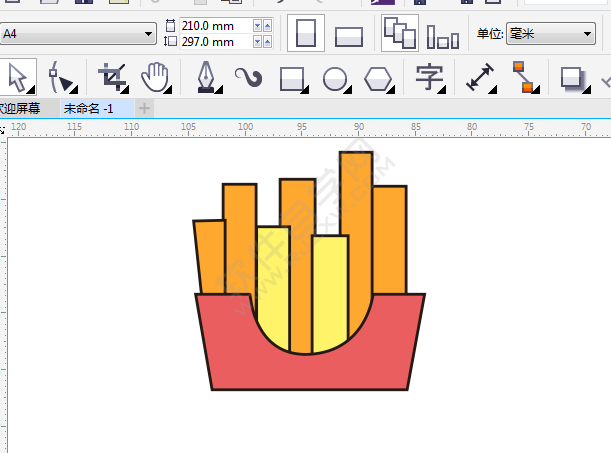611x453 pixels.
Task: Select the Text tool
Action: tap(429, 77)
